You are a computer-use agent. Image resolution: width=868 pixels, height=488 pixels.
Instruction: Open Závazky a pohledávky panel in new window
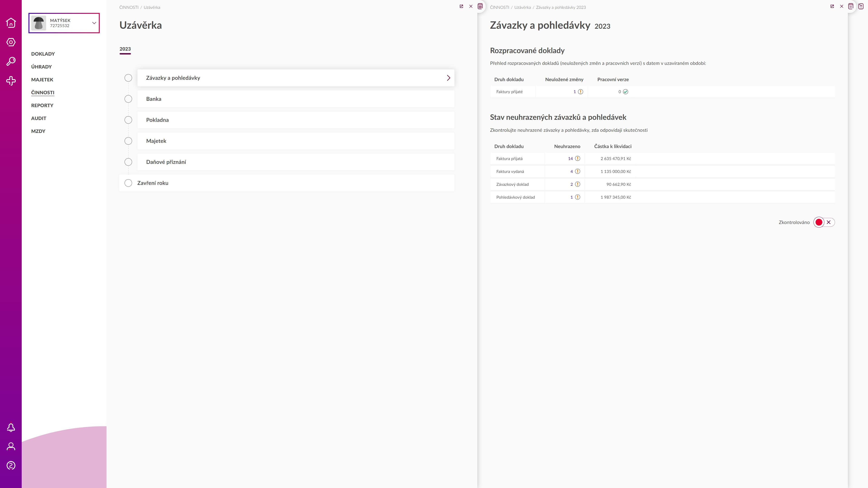point(832,6)
